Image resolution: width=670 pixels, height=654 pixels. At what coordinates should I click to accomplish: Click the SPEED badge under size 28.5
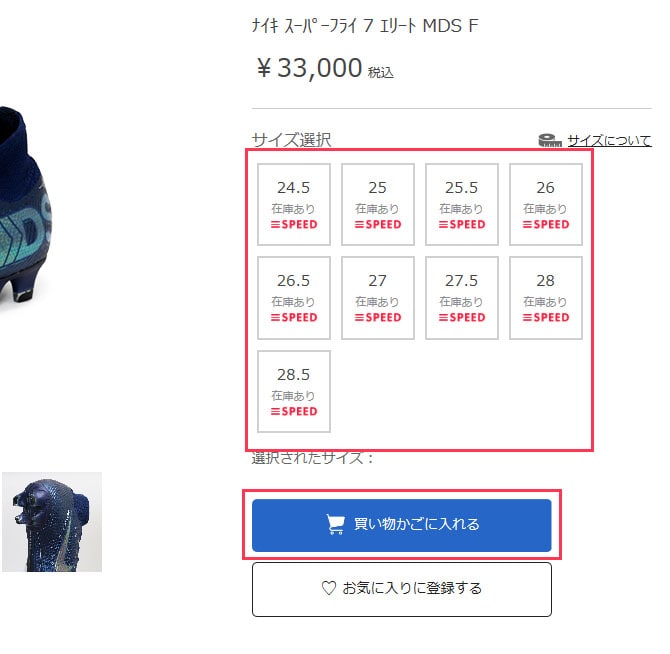click(x=294, y=411)
